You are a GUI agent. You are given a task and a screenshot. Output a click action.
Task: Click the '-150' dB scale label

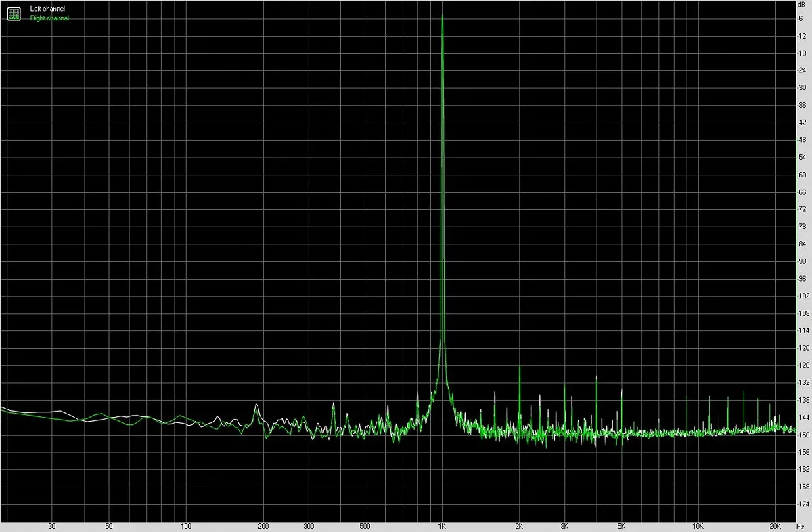[x=804, y=435]
